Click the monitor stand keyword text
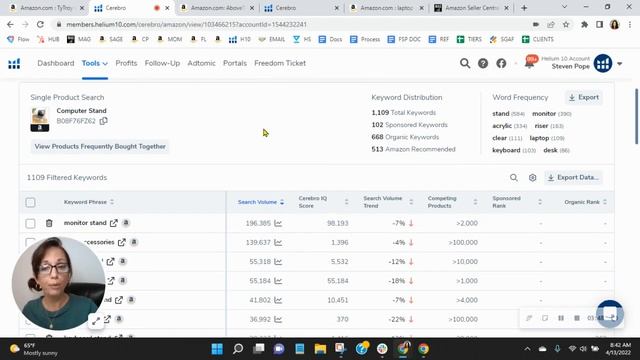 (x=85, y=223)
